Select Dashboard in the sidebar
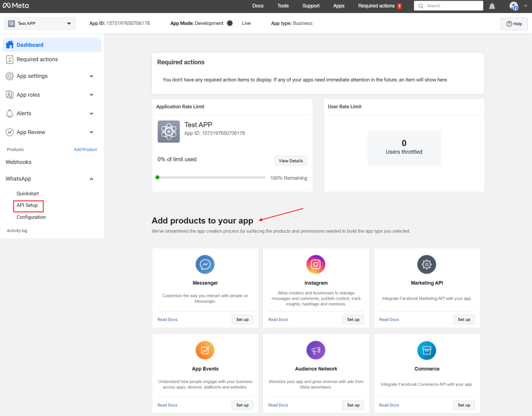The image size is (532, 416). 52,45
